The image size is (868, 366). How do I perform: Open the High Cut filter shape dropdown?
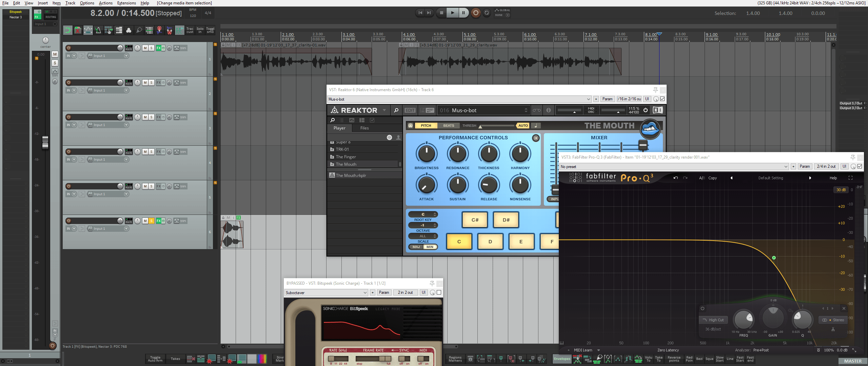tap(713, 320)
